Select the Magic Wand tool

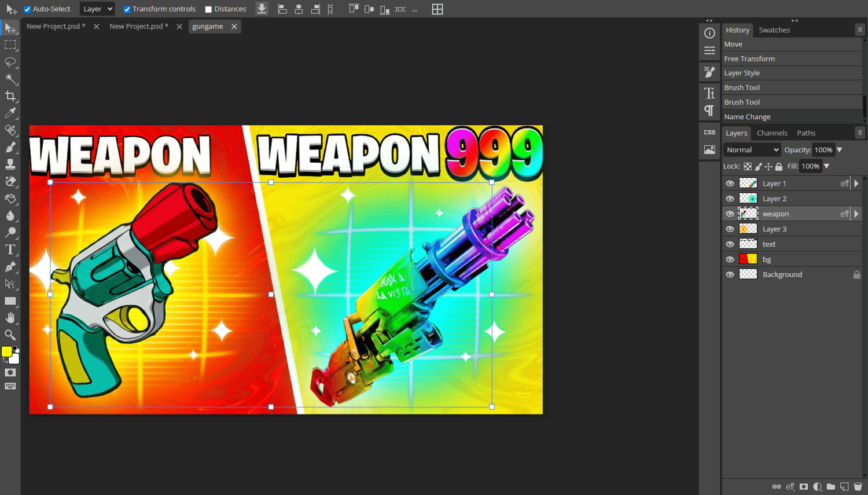10,79
